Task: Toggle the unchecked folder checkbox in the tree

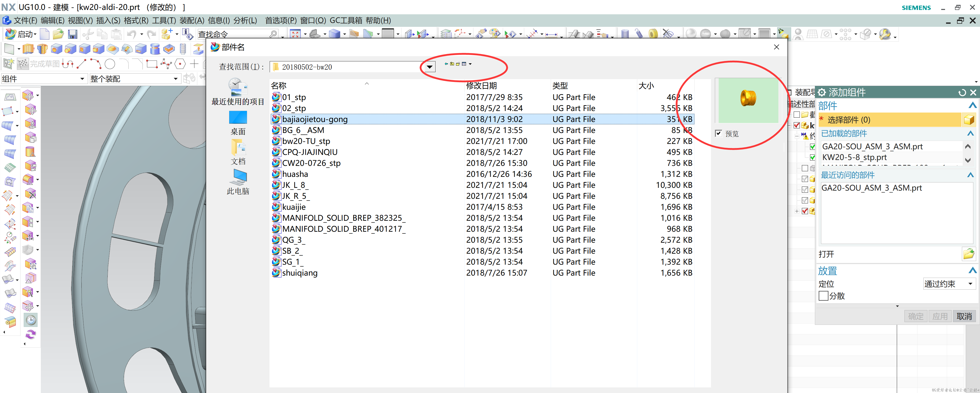Action: [x=797, y=115]
